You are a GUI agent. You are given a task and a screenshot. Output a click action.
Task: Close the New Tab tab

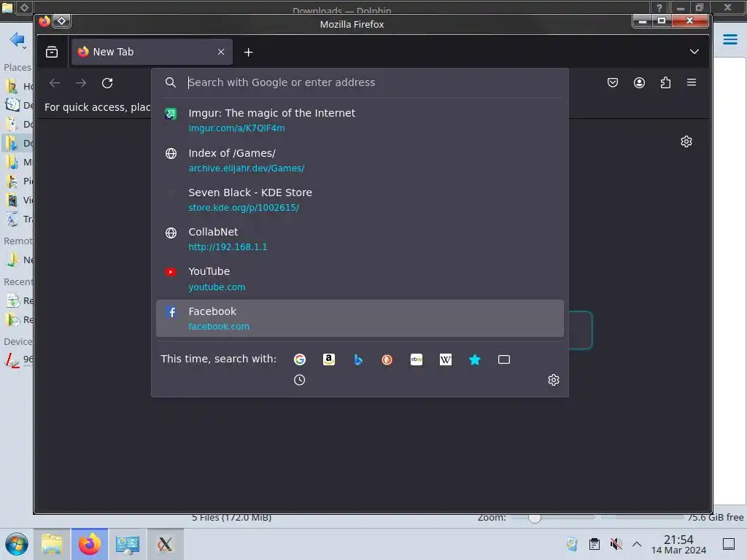pos(221,52)
